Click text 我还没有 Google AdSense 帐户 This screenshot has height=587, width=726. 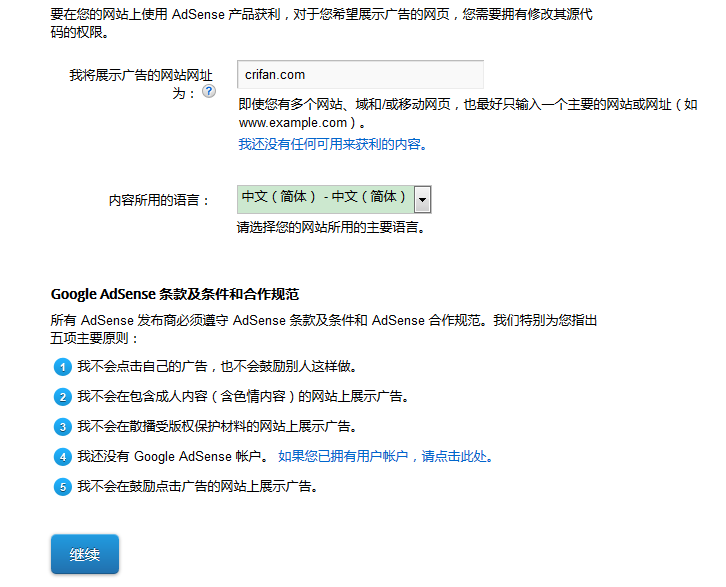point(173,456)
